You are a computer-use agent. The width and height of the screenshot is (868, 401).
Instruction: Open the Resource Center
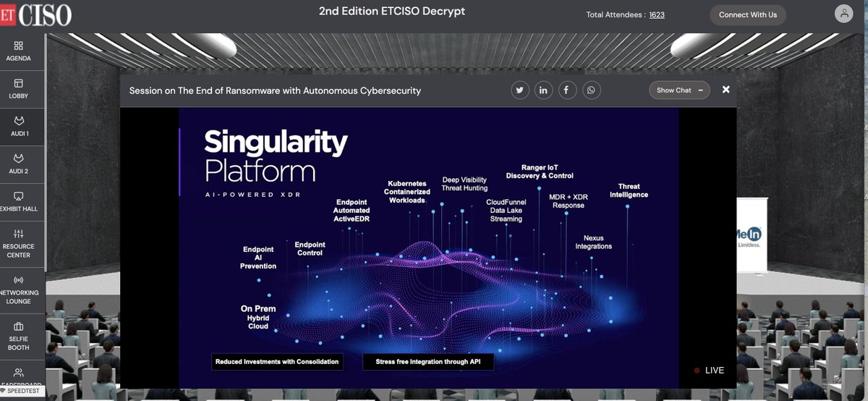point(19,242)
